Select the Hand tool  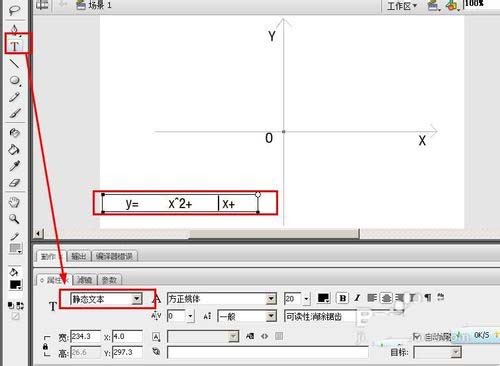14,202
